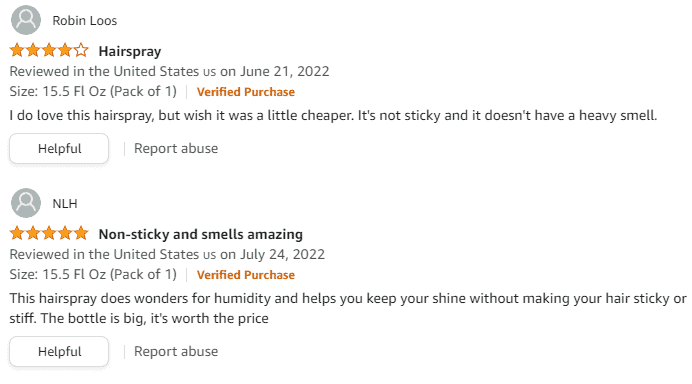Screen dimensions: 692x384
Task: Open 'Non-sticky and smells amazing' review title
Action: 200,234
